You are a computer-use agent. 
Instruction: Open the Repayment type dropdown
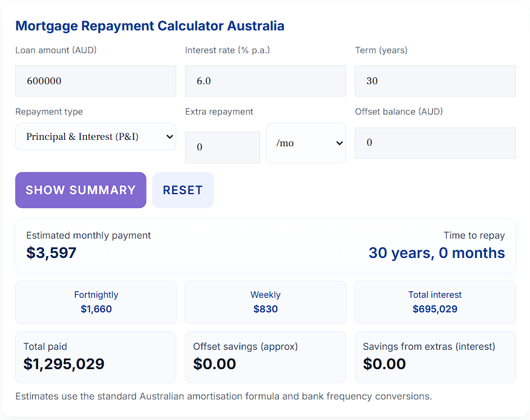pyautogui.click(x=95, y=137)
